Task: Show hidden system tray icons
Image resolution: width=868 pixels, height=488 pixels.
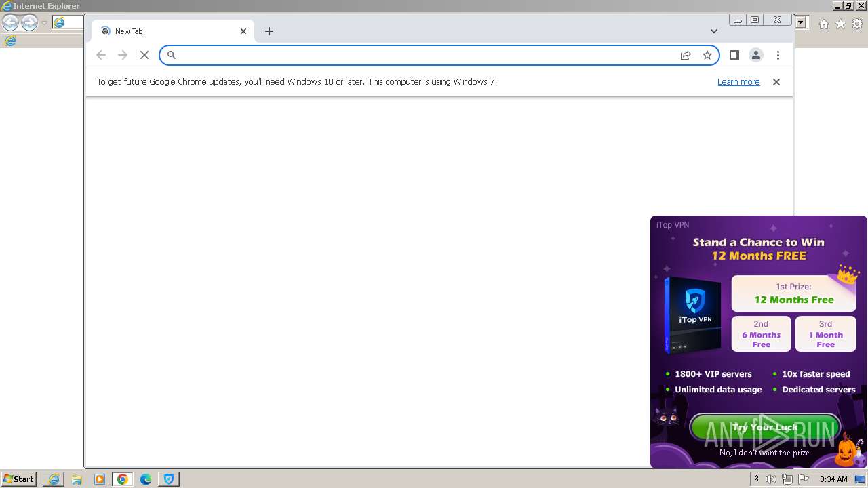Action: coord(756,479)
